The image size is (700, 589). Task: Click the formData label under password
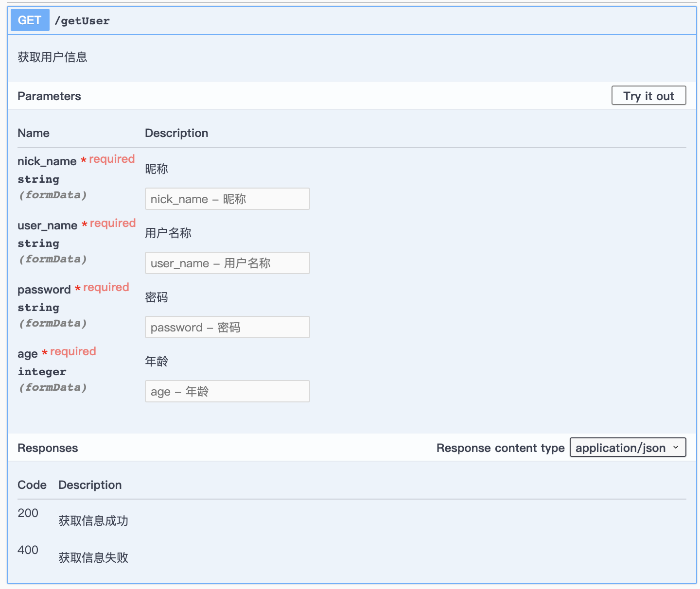(52, 323)
